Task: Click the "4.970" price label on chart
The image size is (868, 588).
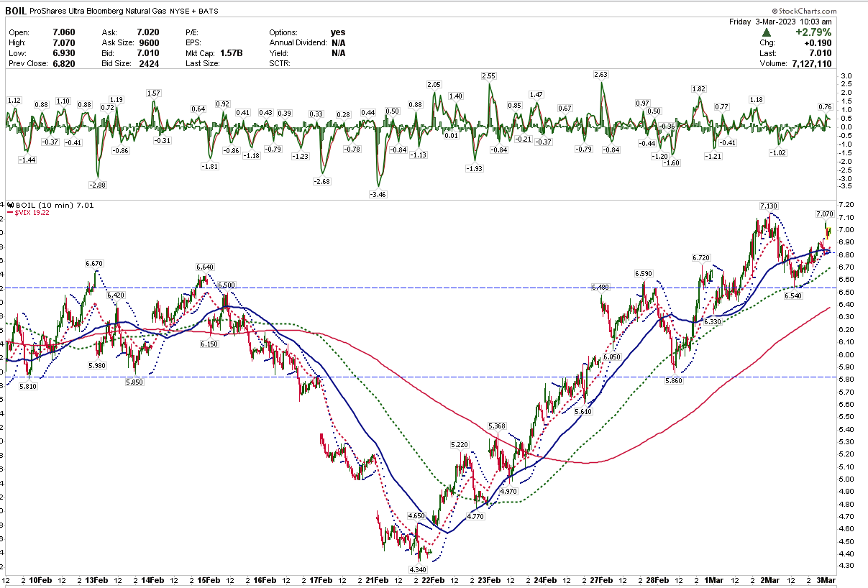Action: [x=509, y=491]
